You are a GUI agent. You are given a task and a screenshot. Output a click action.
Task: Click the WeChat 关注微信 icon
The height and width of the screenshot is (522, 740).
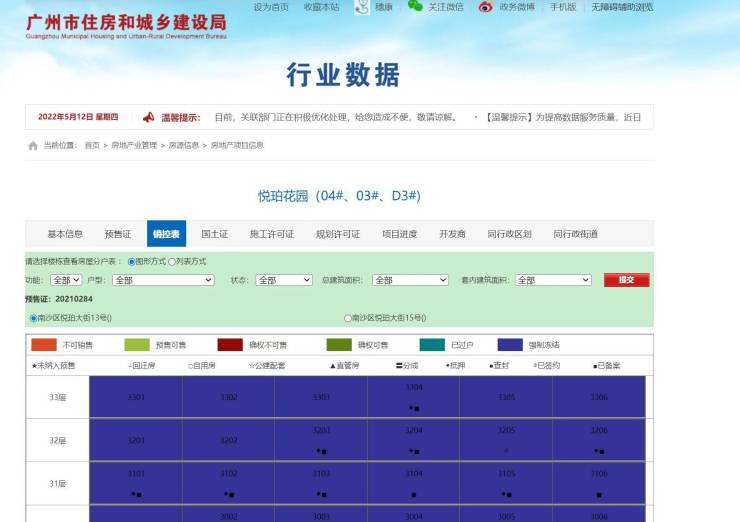(x=415, y=7)
